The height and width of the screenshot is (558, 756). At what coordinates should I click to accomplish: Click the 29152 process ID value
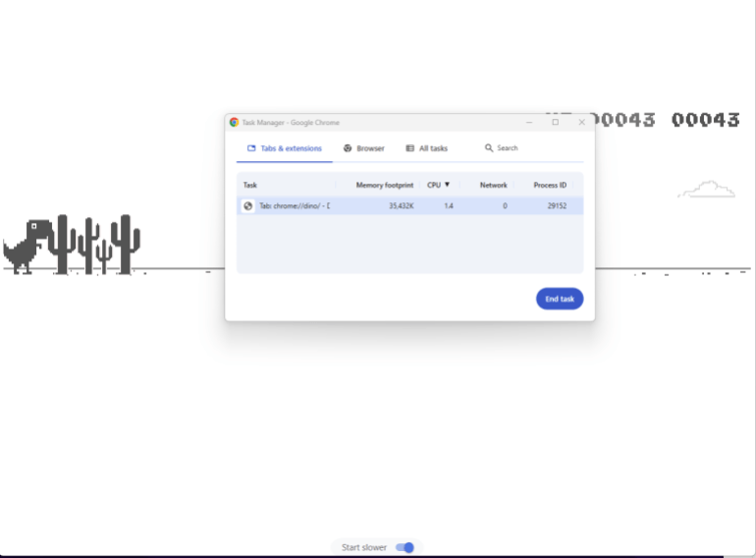tap(557, 206)
